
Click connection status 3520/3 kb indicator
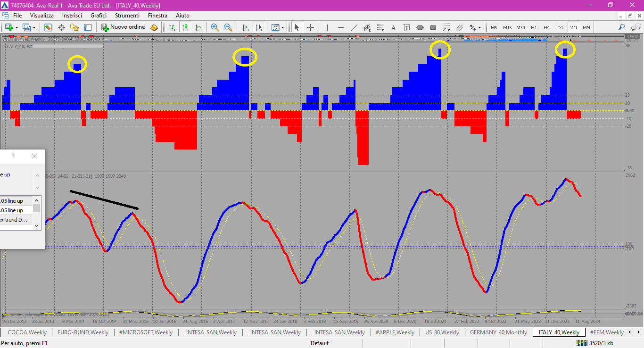pyautogui.click(x=595, y=343)
